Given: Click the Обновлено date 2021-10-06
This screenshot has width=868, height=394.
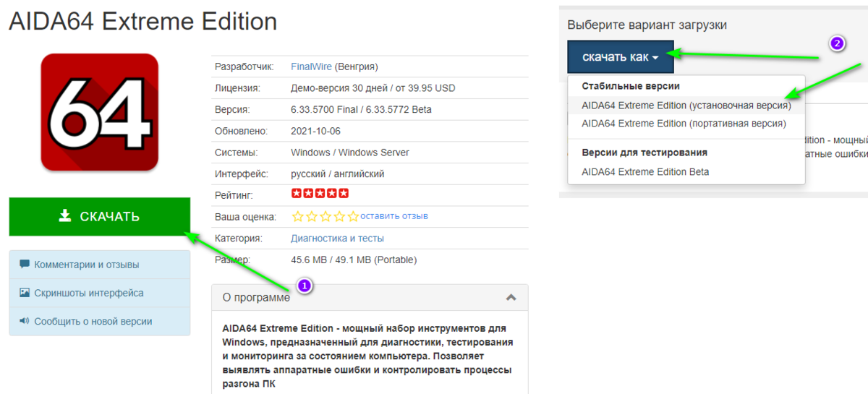Looking at the screenshot, I should (315, 131).
